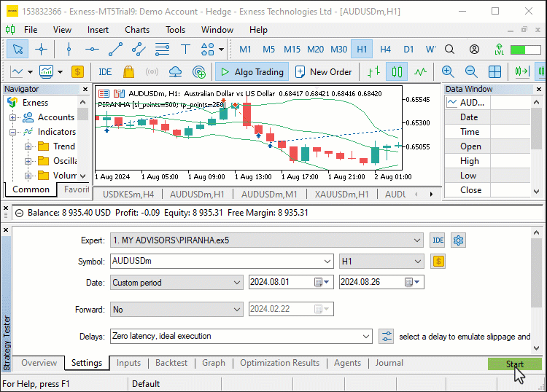Image resolution: width=547 pixels, height=392 pixels.
Task: Click the signals radar icon with plus
Action: point(199,72)
